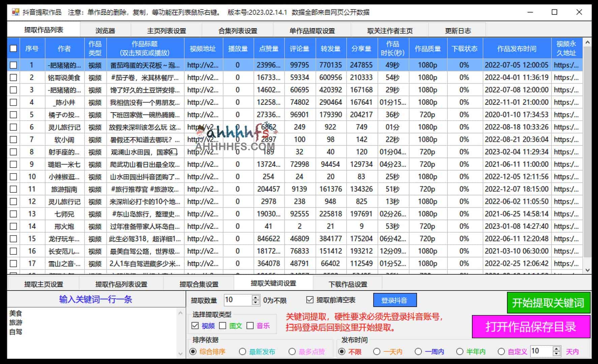This screenshot has width=598, height=364.
Task: Increase the 提取数量 value with the up arrow
Action: (x=255, y=298)
